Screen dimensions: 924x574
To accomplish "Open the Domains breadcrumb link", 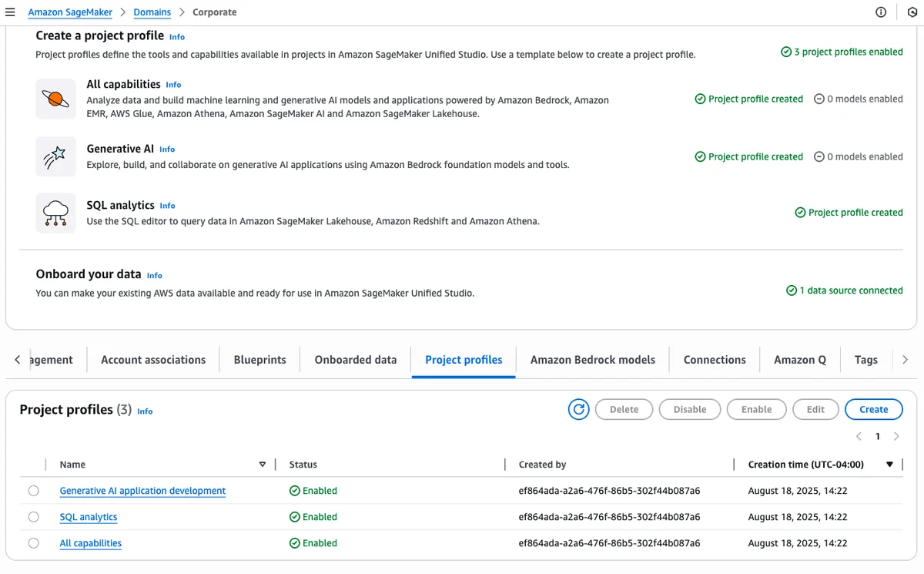I will point(153,12).
